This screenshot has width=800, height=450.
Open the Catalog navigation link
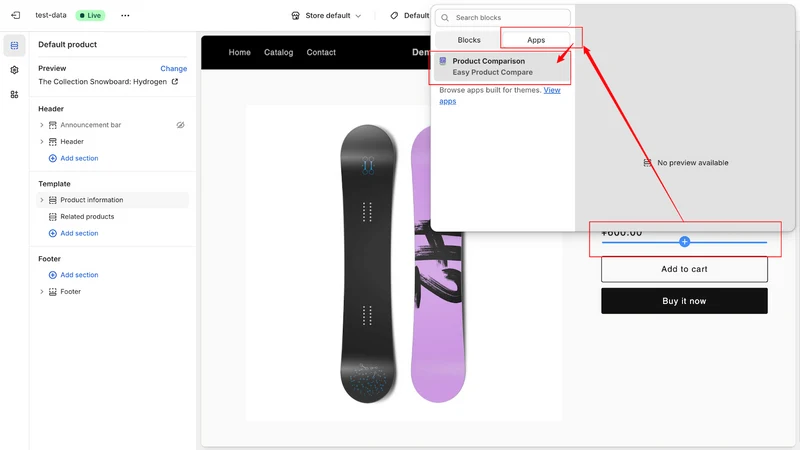279,52
